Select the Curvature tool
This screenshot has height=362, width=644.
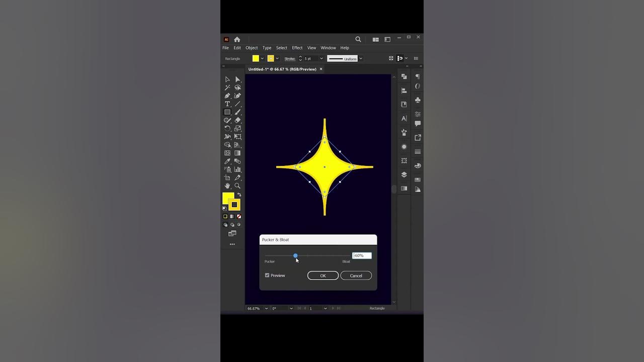click(x=237, y=96)
